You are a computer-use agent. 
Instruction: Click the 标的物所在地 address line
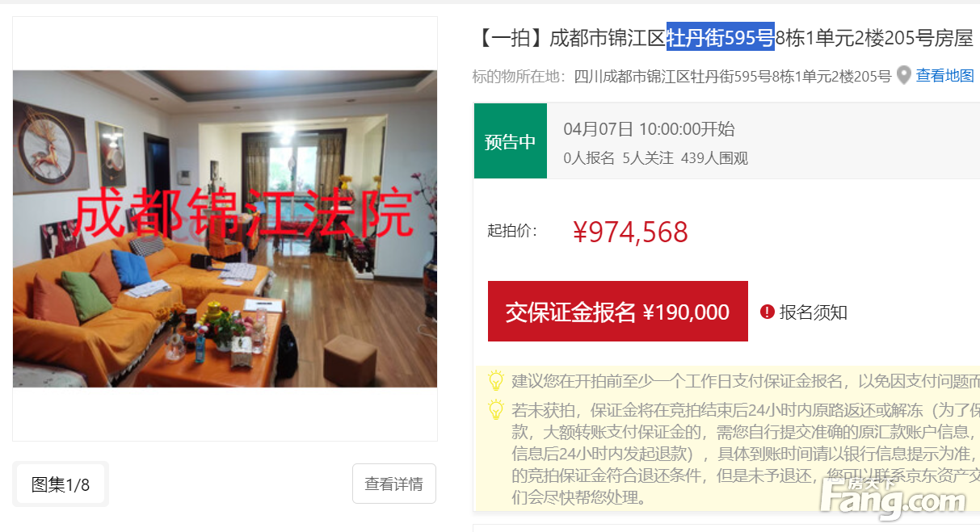coord(682,77)
